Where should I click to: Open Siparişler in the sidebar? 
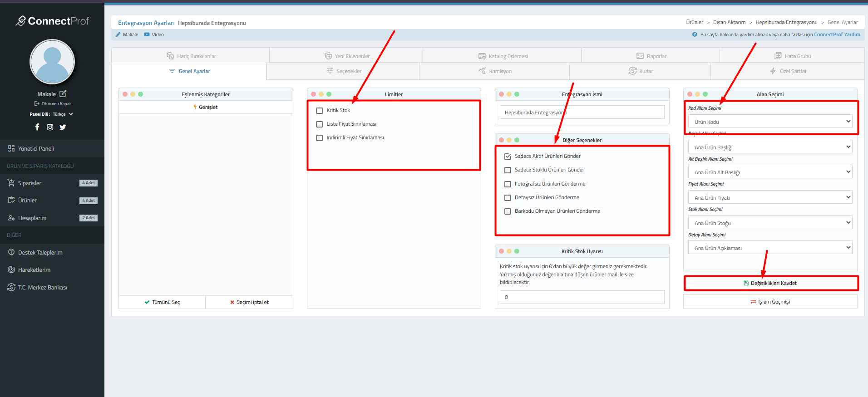click(30, 183)
